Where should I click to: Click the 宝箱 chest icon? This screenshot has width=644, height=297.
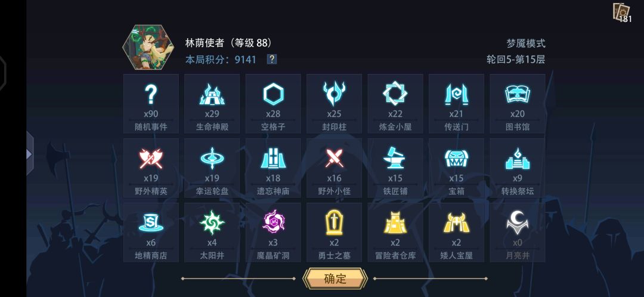click(456, 159)
